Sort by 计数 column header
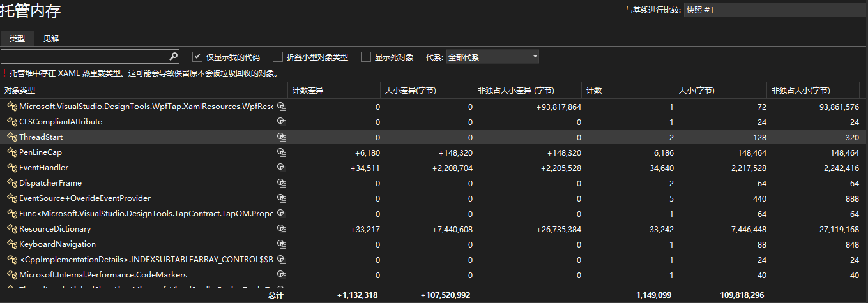Viewport: 868px width, 303px height. point(628,91)
